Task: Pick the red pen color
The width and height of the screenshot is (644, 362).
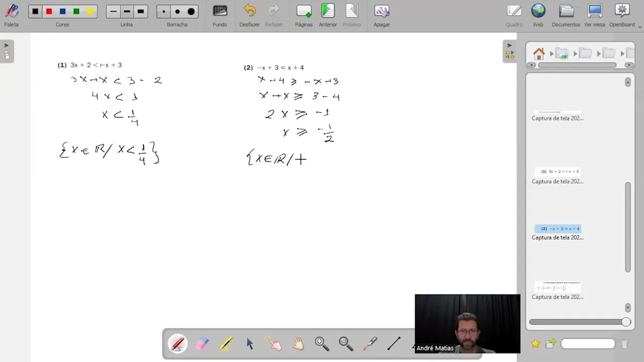Action: (x=49, y=12)
